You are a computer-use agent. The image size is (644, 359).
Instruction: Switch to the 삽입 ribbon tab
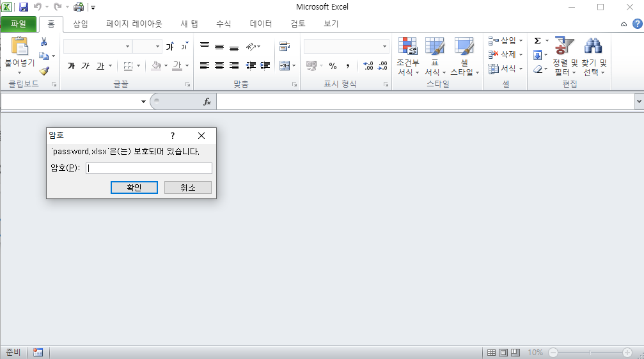pos(81,24)
